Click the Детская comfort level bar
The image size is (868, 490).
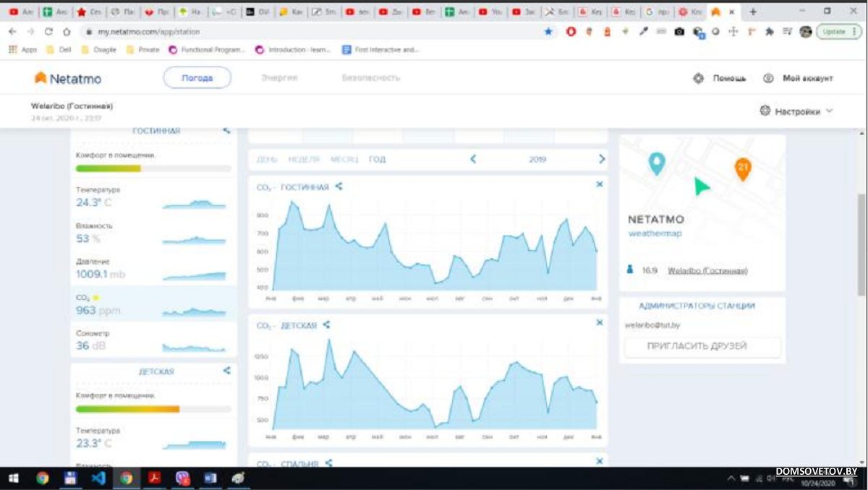[x=153, y=409]
